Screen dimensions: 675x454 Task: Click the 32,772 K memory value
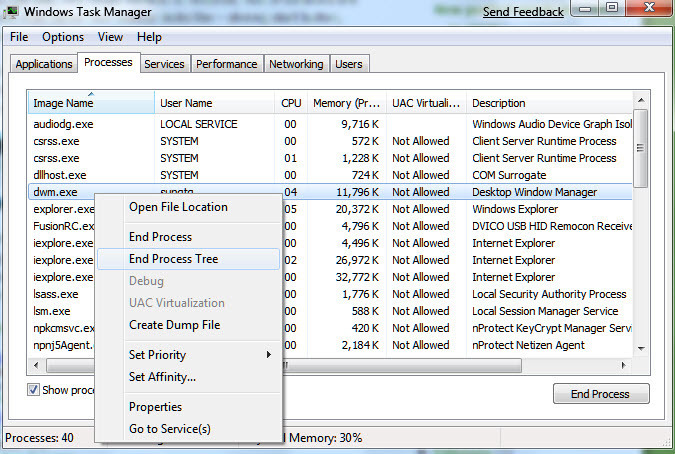point(357,277)
